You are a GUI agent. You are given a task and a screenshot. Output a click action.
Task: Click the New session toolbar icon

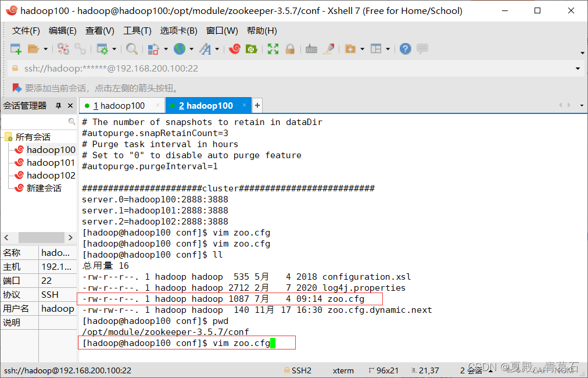16,49
